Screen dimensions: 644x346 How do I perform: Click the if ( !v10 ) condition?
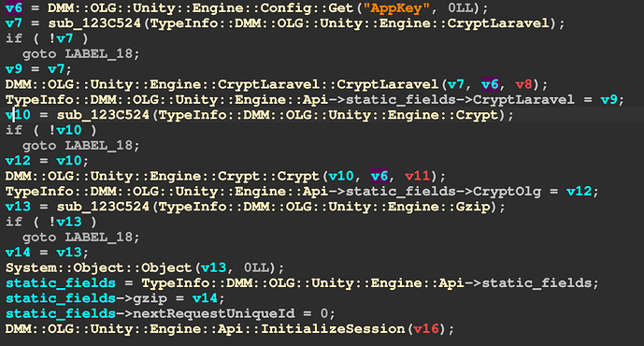50,130
